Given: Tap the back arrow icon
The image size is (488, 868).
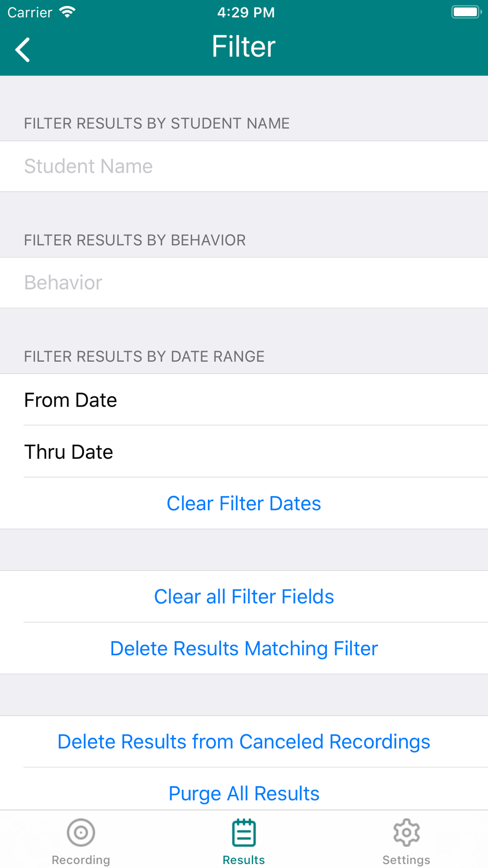Looking at the screenshot, I should 22,50.
